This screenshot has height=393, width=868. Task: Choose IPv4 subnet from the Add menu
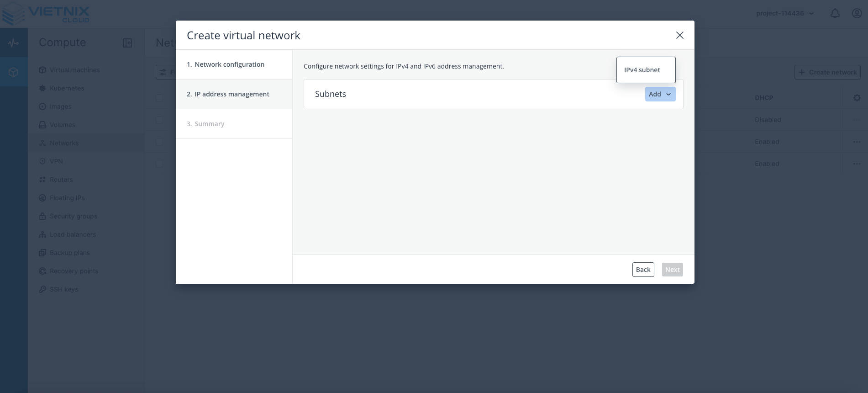(646, 70)
